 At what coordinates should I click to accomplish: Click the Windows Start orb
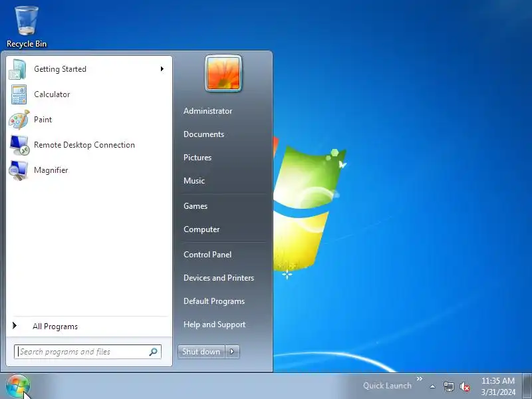[x=18, y=386]
